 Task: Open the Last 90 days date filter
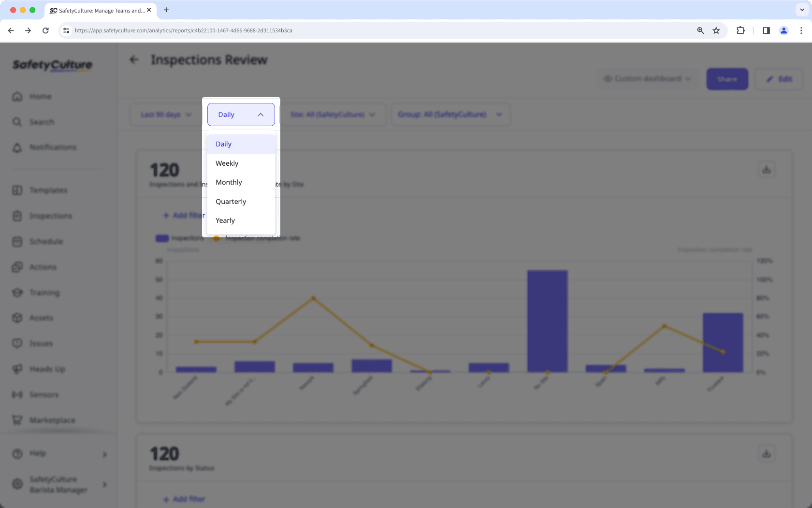click(x=164, y=115)
